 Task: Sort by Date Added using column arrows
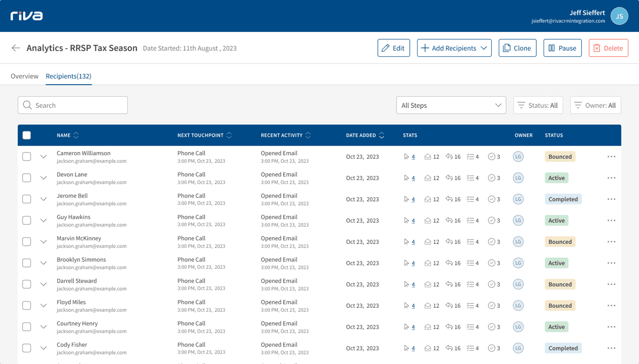[x=382, y=135]
